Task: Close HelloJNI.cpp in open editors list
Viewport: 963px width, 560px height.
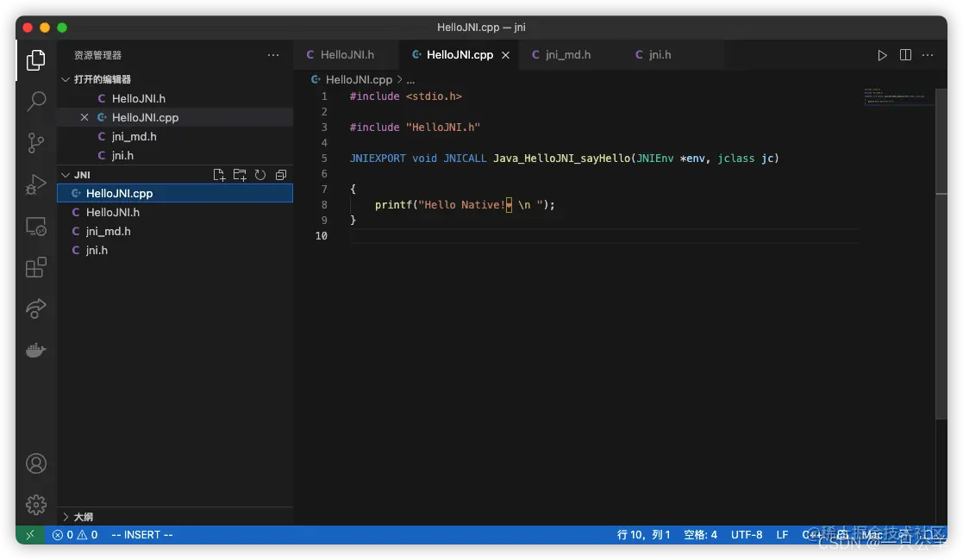Action: click(84, 117)
